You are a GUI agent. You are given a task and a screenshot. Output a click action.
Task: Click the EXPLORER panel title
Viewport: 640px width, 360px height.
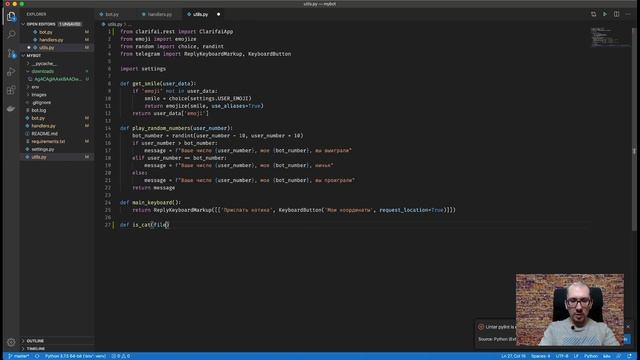pos(36,14)
